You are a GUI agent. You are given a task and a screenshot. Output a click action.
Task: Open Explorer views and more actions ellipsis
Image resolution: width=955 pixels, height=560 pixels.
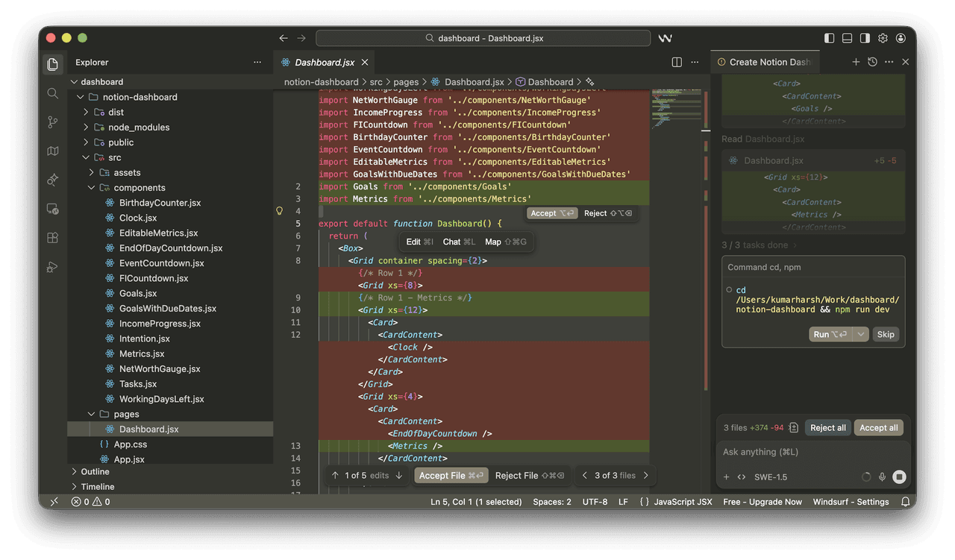coord(257,63)
